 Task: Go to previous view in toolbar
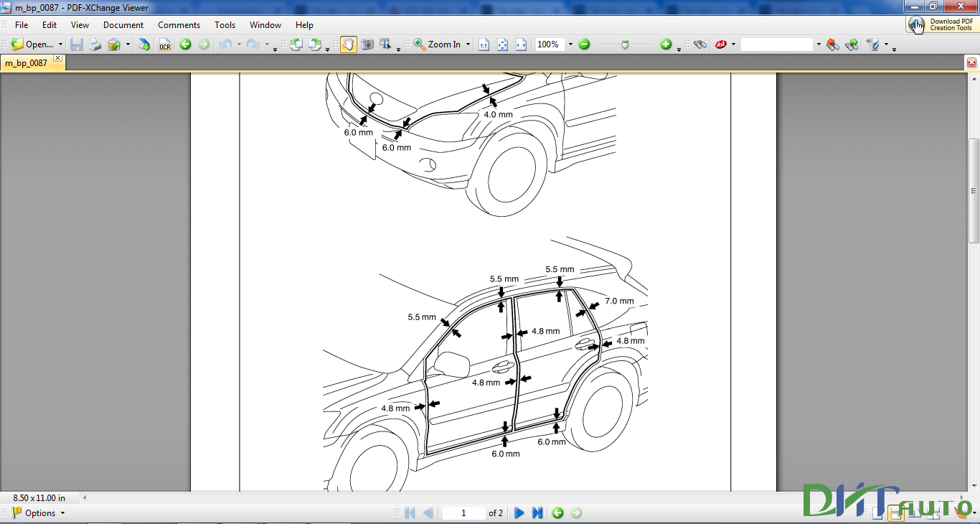[x=185, y=45]
